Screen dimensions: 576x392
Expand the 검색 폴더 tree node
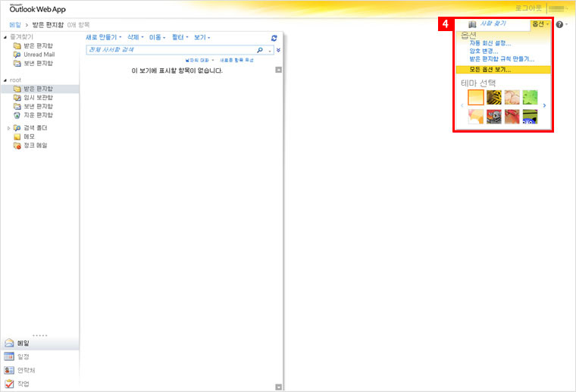8,128
